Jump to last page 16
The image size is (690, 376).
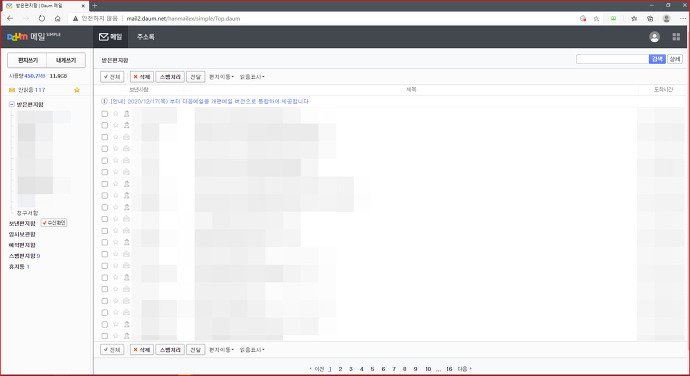449,369
